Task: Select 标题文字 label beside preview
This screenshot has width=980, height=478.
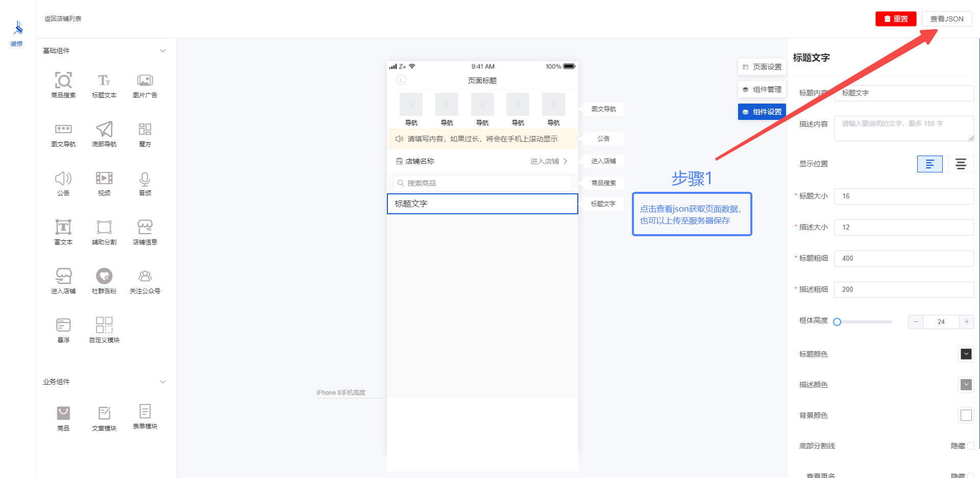Action: pos(602,204)
